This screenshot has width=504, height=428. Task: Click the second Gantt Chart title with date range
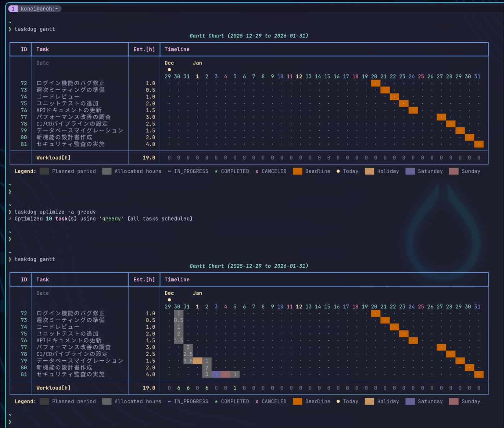tap(249, 266)
